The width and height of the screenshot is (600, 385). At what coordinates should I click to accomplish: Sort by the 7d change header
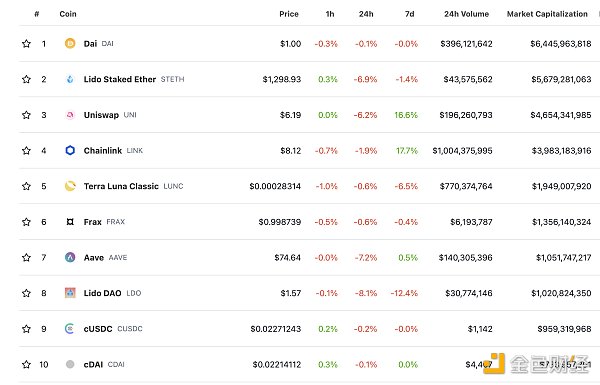409,14
